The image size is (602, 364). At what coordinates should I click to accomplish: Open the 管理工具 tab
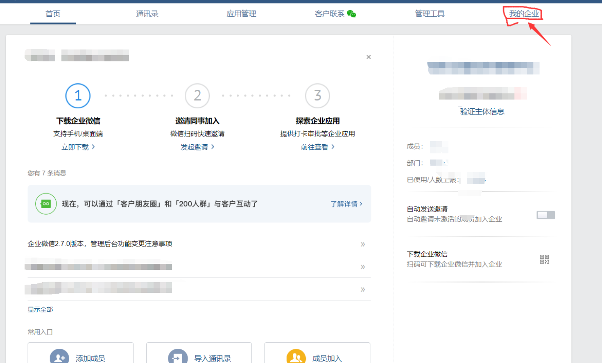click(x=429, y=13)
